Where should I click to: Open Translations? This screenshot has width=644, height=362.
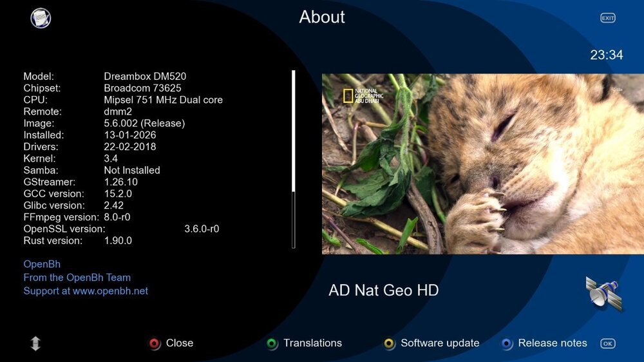coord(312,343)
